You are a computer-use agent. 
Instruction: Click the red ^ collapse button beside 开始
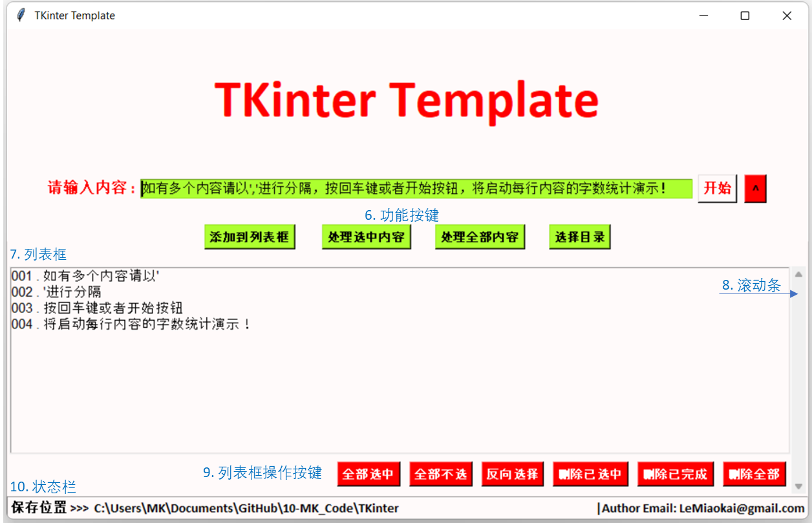click(755, 188)
